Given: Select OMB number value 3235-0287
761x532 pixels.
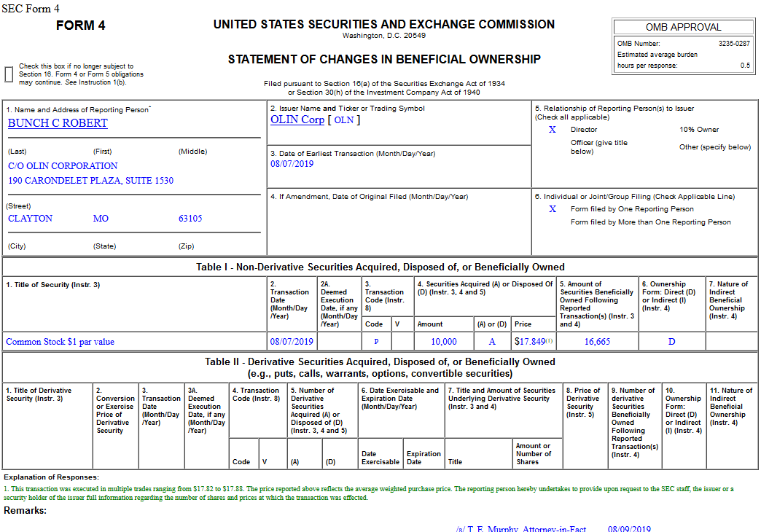Looking at the screenshot, I should pos(734,44).
